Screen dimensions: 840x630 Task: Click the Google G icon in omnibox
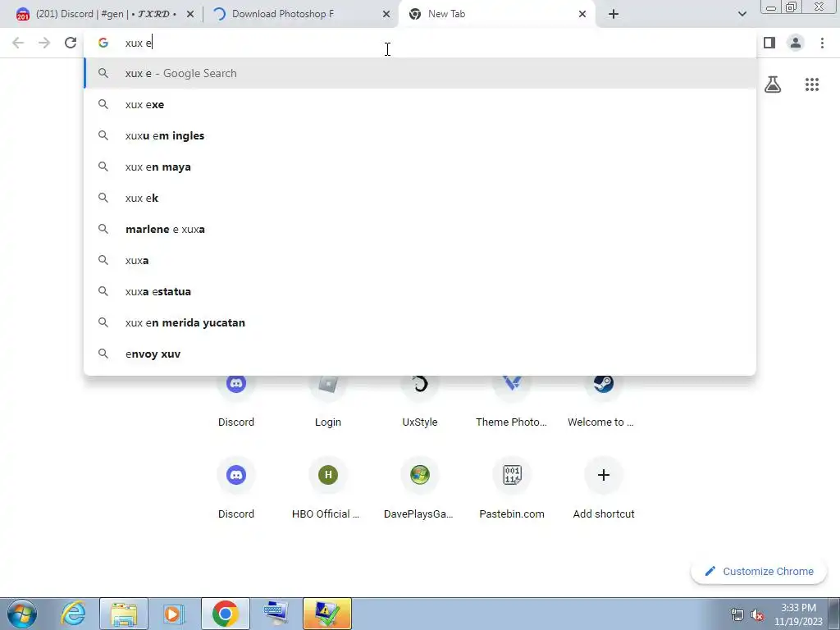[103, 43]
